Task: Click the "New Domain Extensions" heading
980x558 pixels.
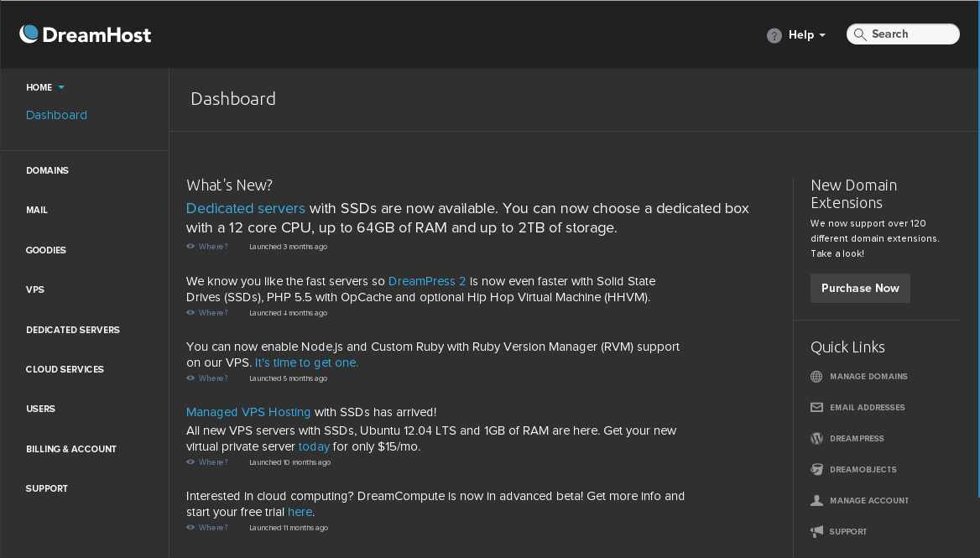Action: tap(854, 194)
